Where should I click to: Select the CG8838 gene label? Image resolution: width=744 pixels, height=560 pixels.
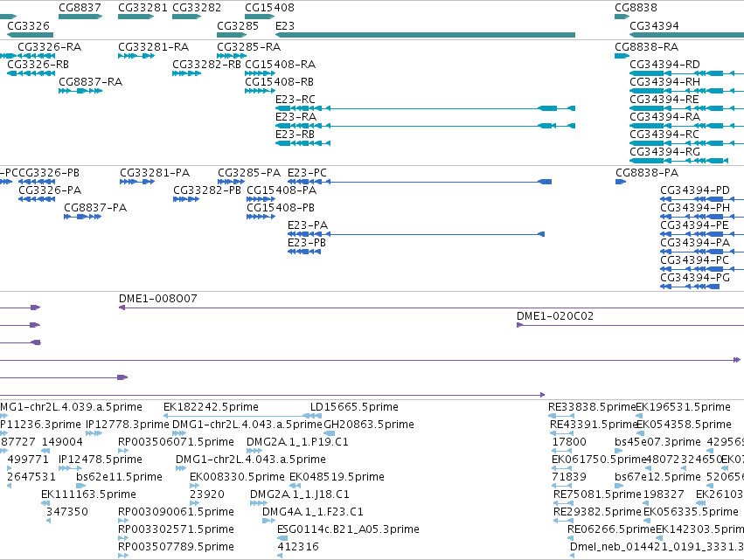point(636,8)
